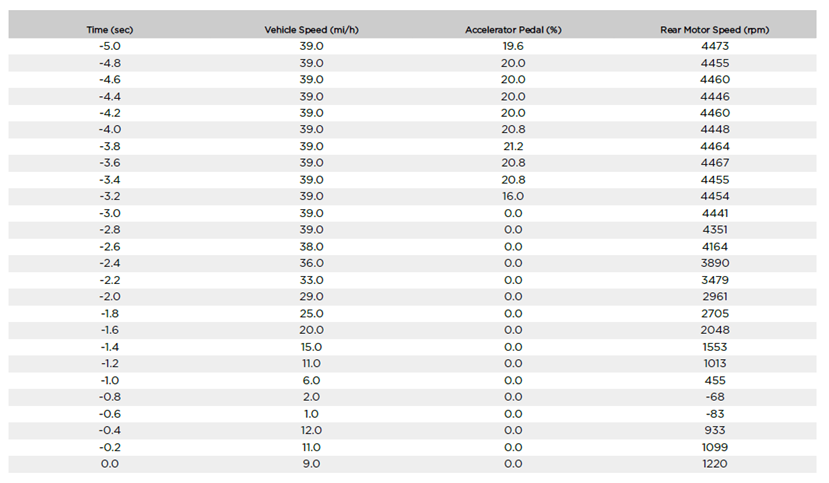The image size is (829, 483).
Task: Select the 1220 motor speed in last row
Action: (x=715, y=463)
